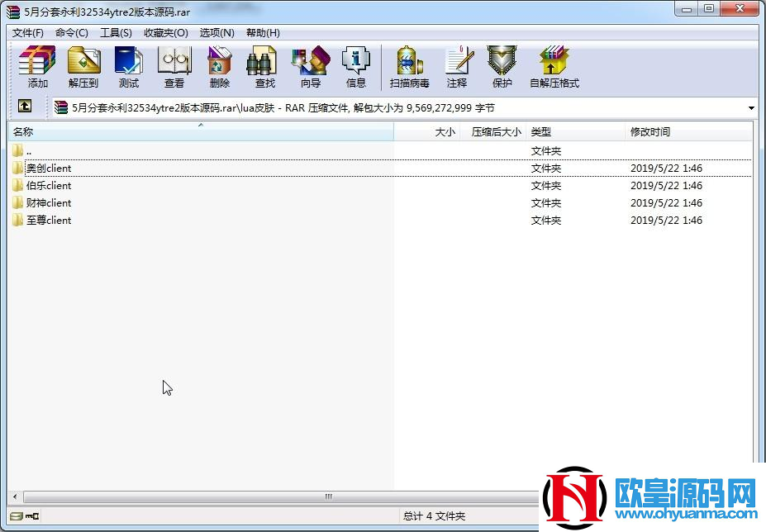Open the 命令(C) menu
Viewport: 766px width, 532px height.
72,33
